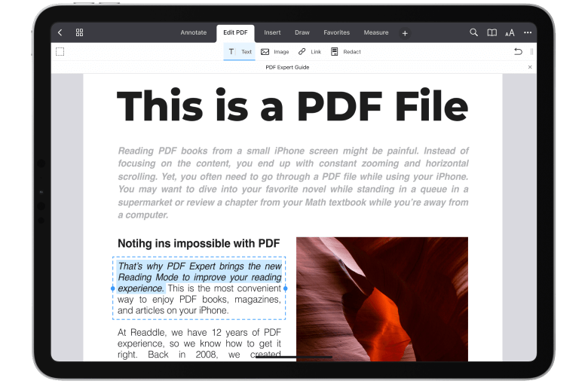Go back using the left chevron icon
Image resolution: width=588 pixels, height=384 pixels.
60,32
